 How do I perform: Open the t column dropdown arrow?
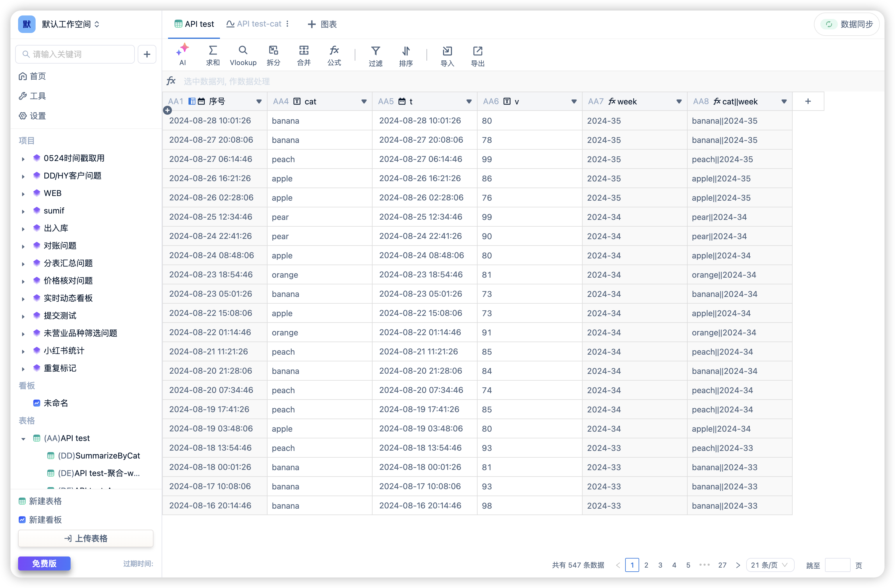[469, 102]
